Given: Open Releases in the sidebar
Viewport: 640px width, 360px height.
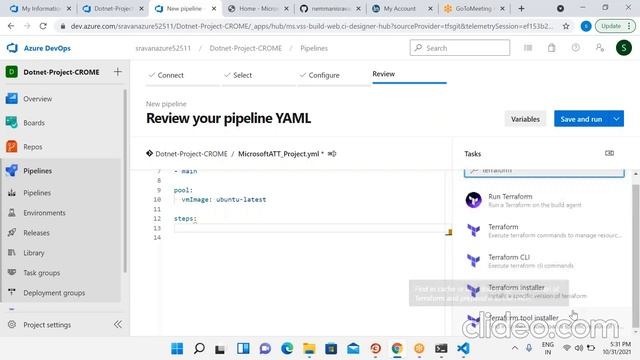Looking at the screenshot, I should click(36, 233).
